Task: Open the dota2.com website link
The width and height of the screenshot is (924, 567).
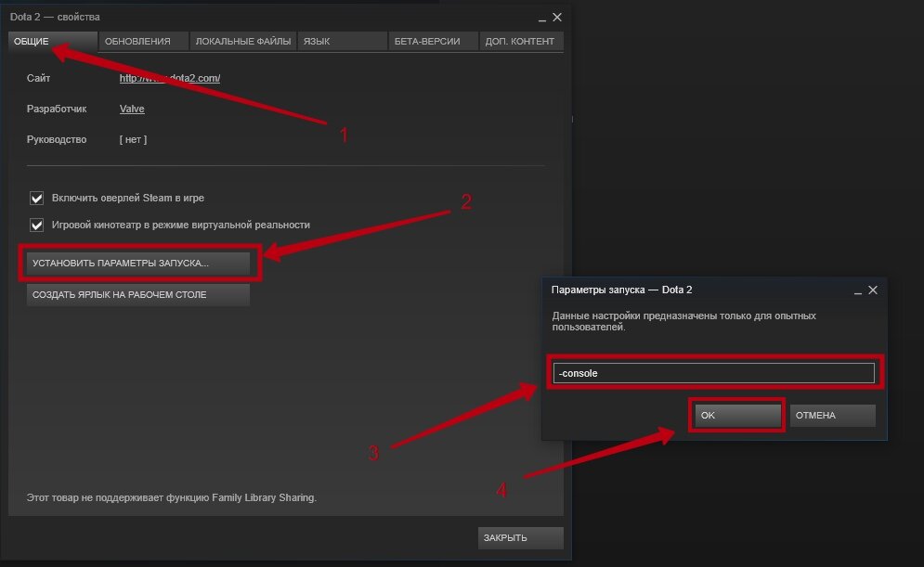Action: (x=170, y=78)
